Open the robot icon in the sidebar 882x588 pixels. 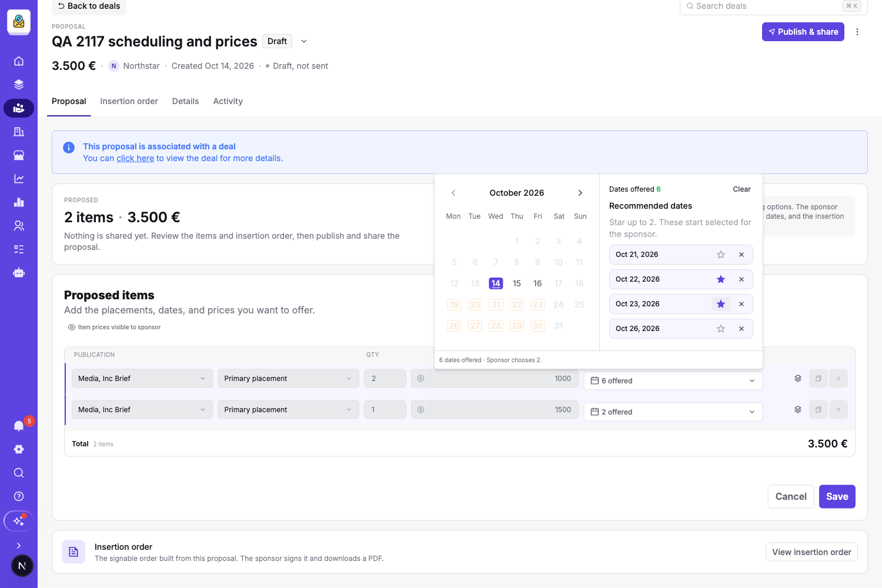pos(19,273)
